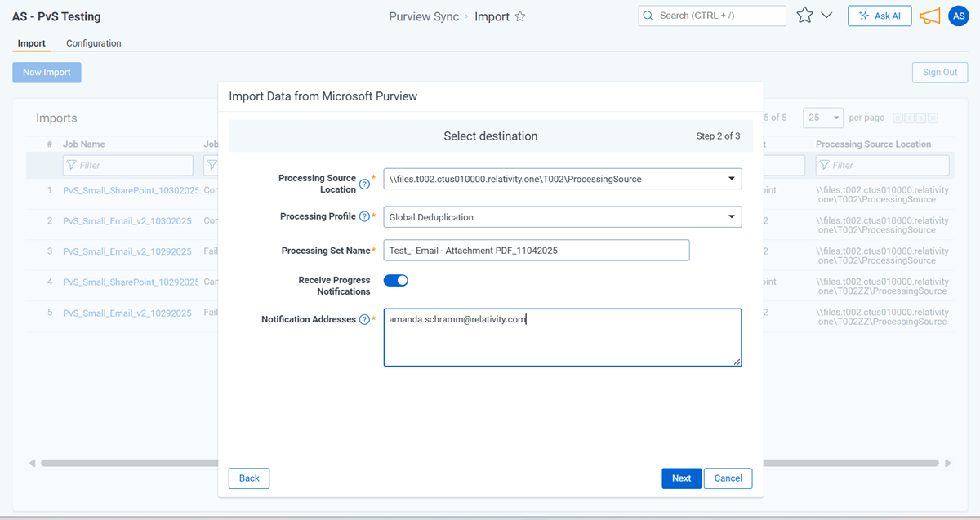Open the per page count dropdown

click(822, 118)
